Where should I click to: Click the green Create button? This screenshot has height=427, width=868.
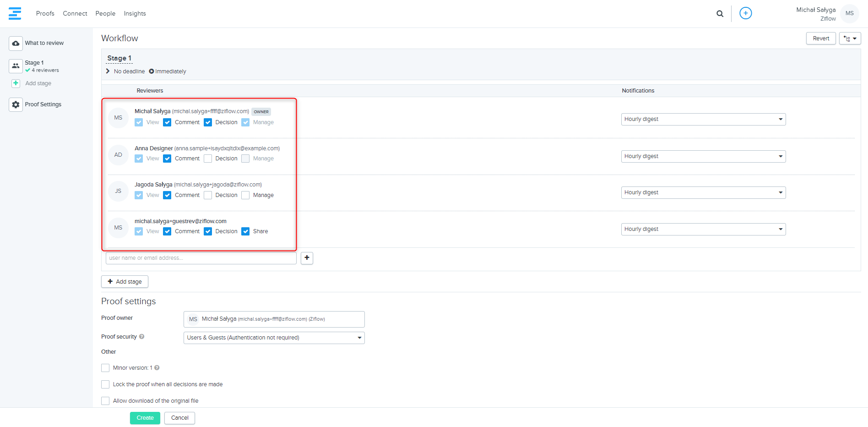coord(145,418)
